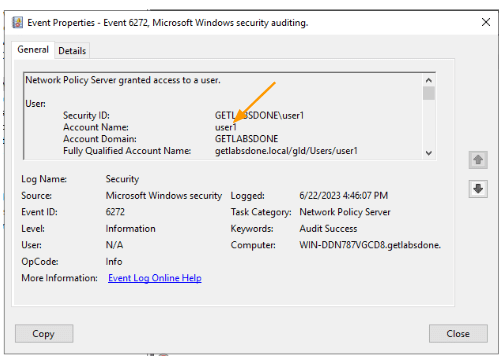Switch to the Details tab
The image size is (504, 363).
click(72, 51)
